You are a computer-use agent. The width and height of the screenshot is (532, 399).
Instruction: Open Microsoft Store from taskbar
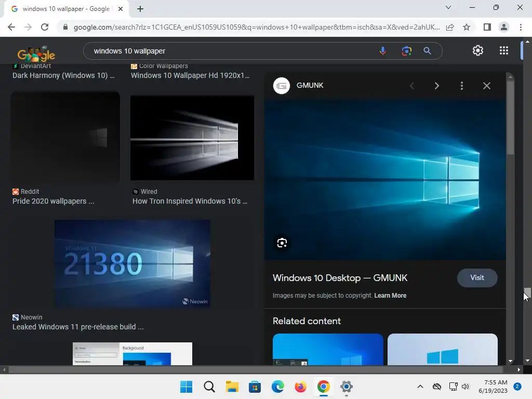pos(255,387)
